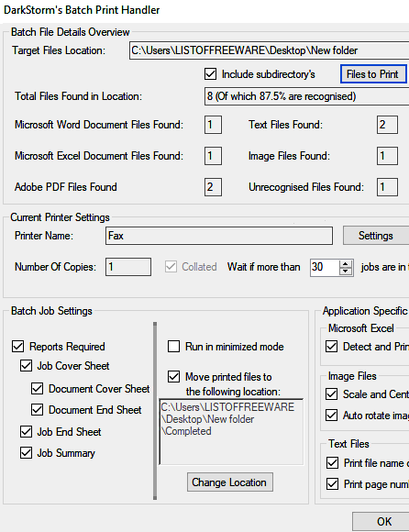Open printer Settings button

[x=376, y=236]
